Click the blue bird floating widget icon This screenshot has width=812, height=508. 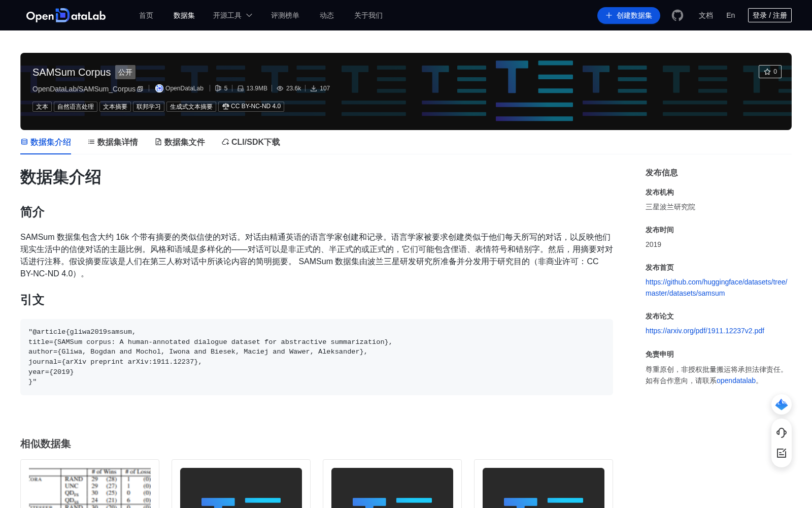pos(782,404)
